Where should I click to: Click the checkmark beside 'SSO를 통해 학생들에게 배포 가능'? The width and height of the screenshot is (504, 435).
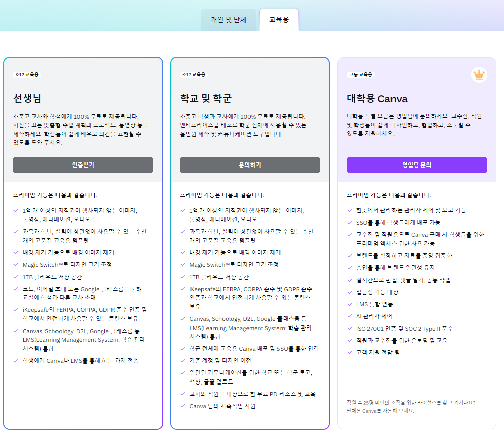tap(350, 222)
